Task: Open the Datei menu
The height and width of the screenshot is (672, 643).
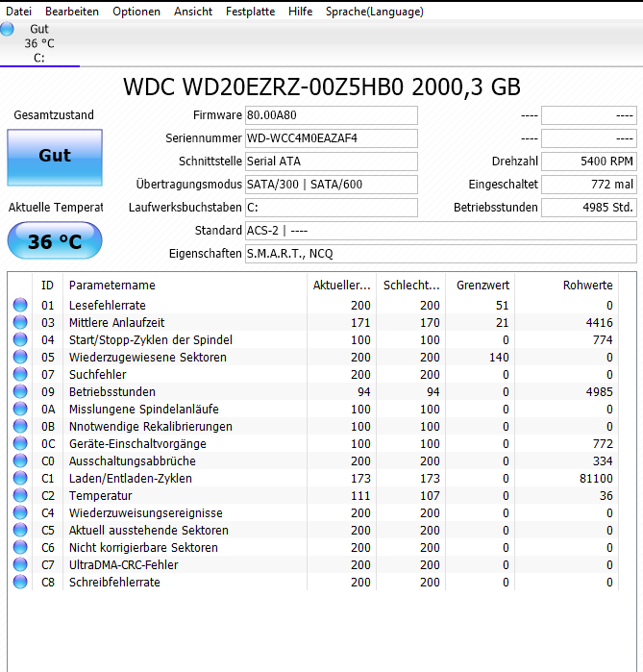Action: pyautogui.click(x=19, y=12)
